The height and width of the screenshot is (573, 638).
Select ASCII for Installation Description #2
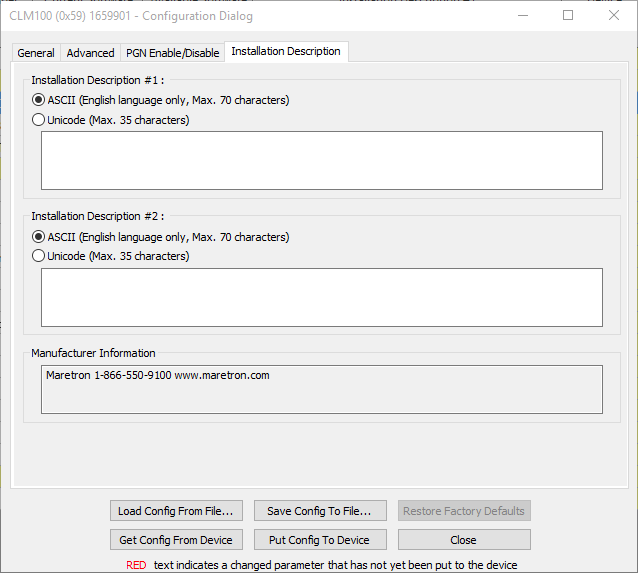(40, 237)
